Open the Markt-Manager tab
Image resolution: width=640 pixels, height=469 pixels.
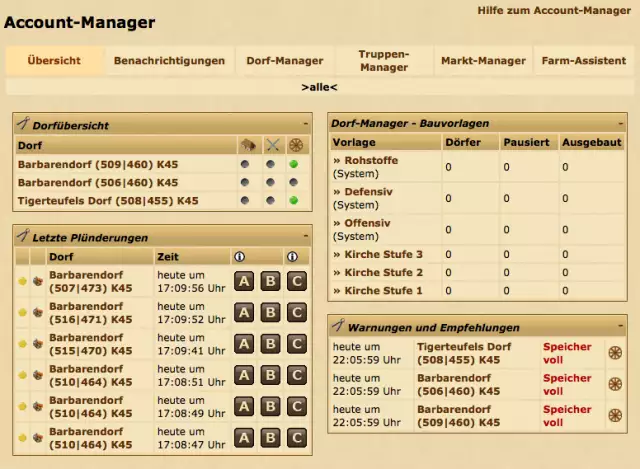(483, 60)
